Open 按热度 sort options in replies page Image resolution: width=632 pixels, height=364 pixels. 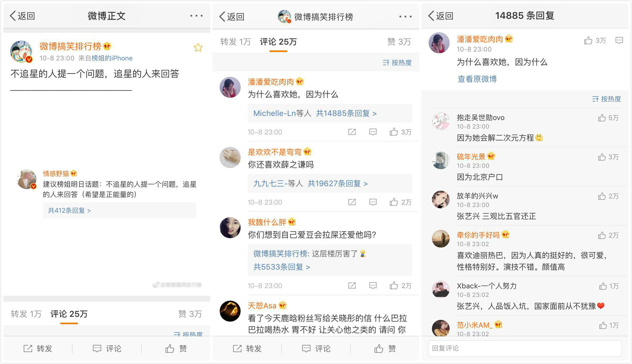tap(606, 99)
